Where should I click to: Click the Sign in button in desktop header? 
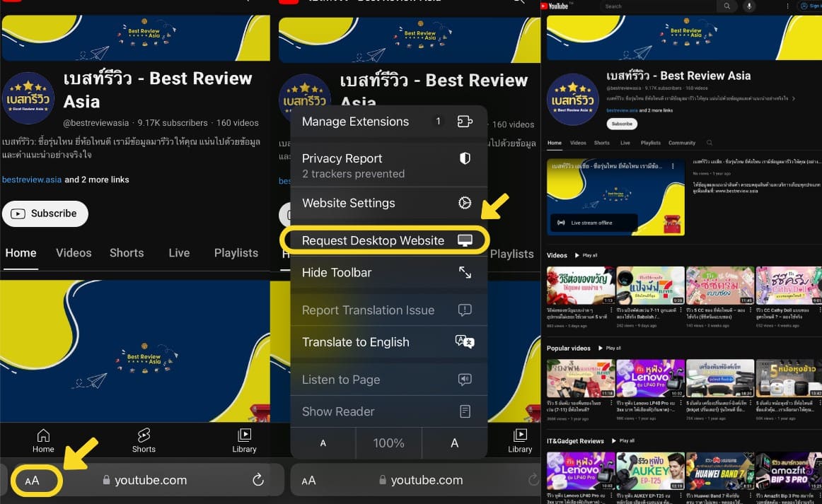810,6
